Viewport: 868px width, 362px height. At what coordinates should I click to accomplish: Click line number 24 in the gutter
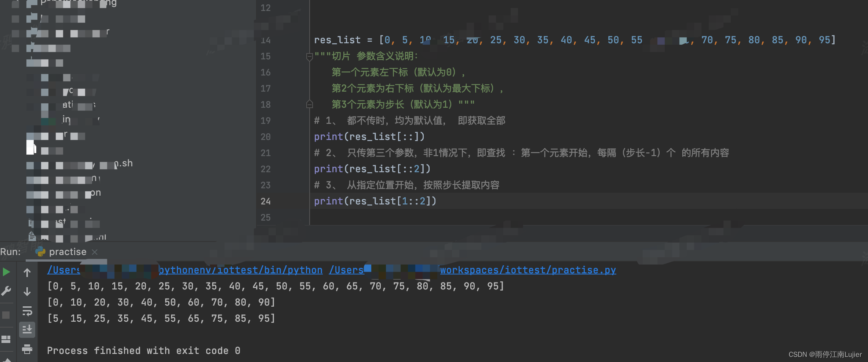(266, 201)
